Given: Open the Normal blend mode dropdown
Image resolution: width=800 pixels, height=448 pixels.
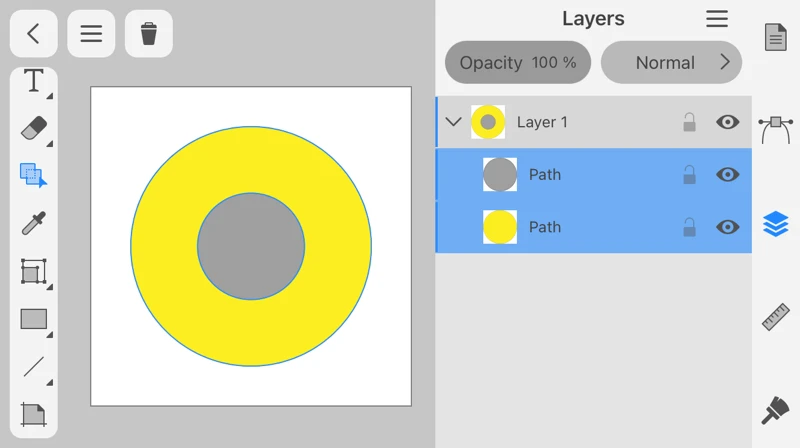Looking at the screenshot, I should (x=671, y=62).
